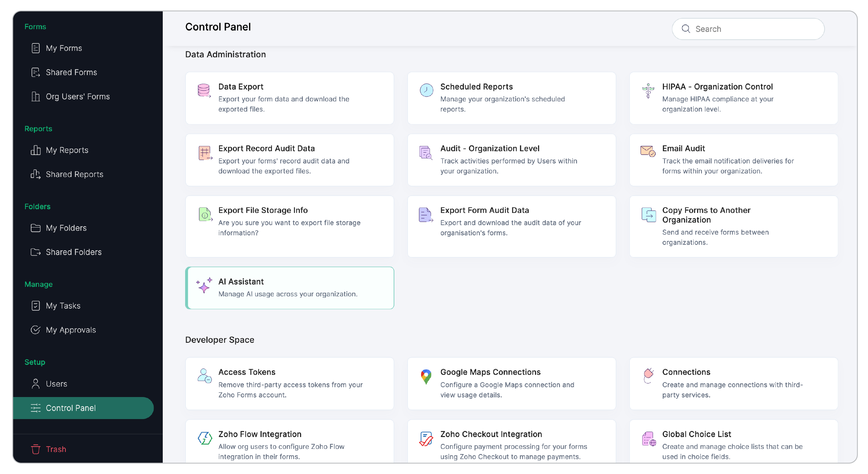Open the Access Tokens card
This screenshot has height=474, width=868.
(289, 383)
